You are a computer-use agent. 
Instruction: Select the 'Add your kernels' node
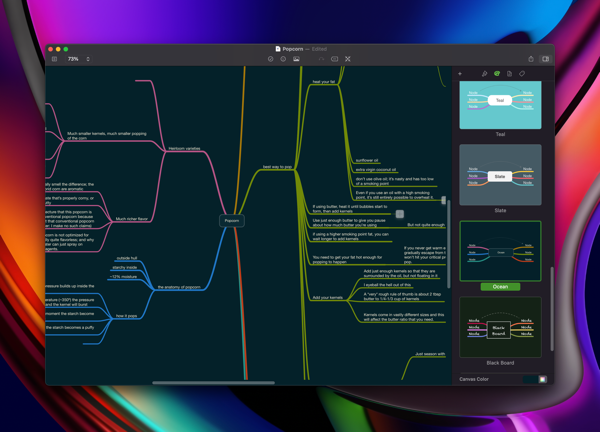click(x=328, y=298)
